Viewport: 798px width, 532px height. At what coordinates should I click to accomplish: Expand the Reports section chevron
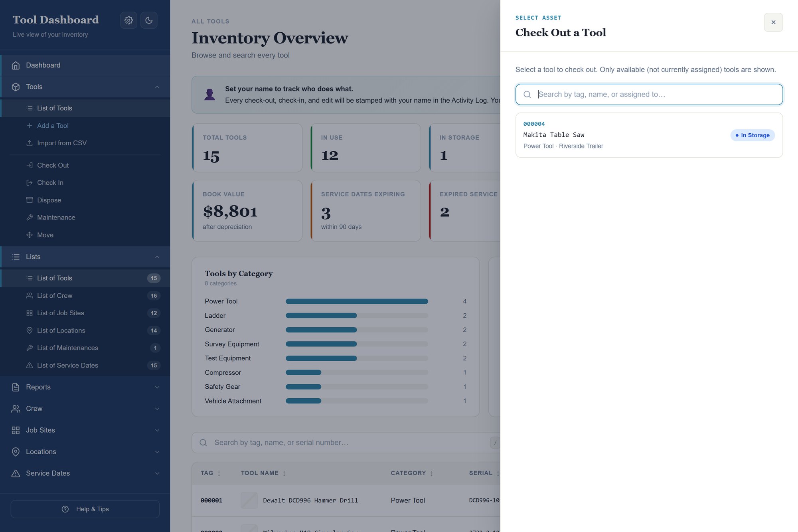tap(157, 387)
